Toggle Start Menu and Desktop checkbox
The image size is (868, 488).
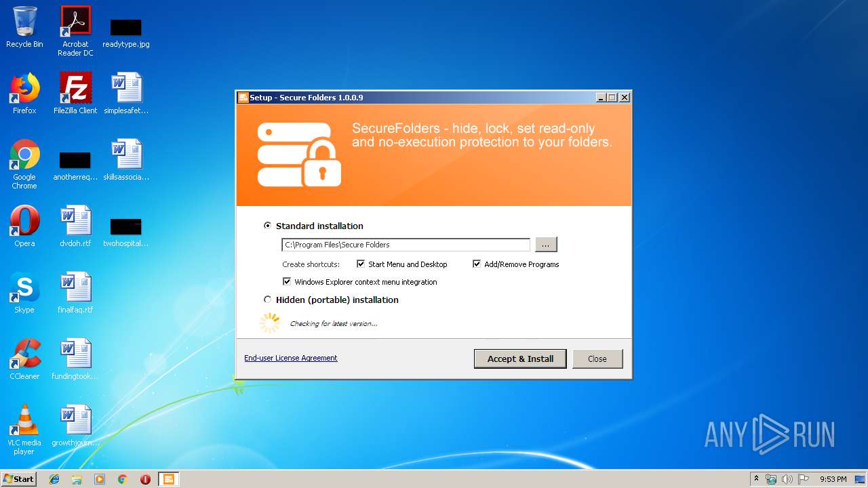361,264
